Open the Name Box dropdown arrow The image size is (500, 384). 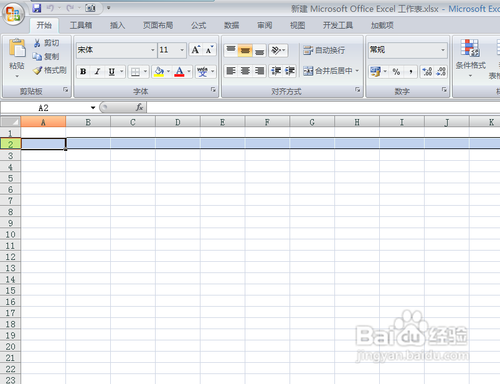(93, 108)
